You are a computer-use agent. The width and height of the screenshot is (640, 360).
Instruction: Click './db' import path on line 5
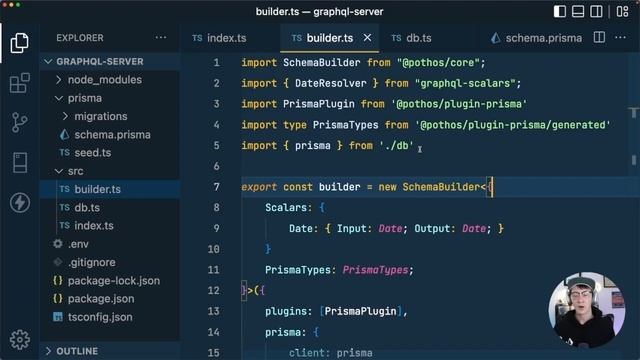coord(396,146)
